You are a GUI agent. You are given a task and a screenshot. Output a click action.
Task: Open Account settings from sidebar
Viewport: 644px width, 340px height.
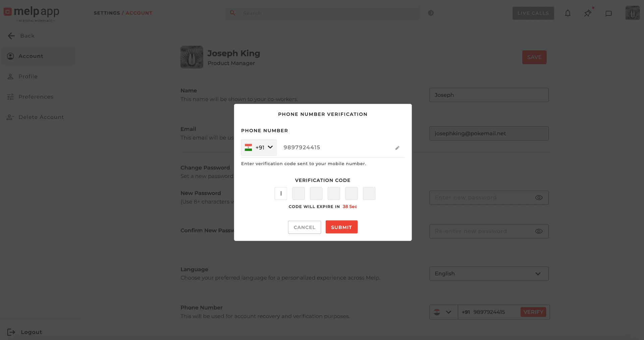[31, 56]
